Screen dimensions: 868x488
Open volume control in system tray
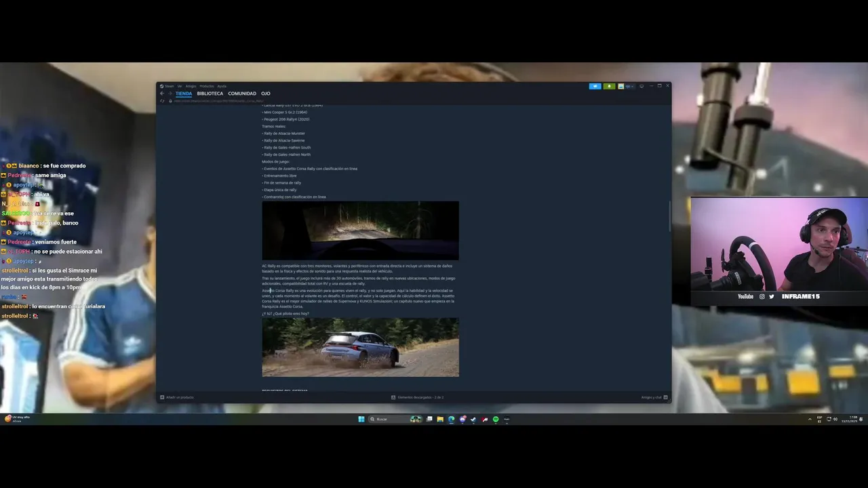coord(835,419)
